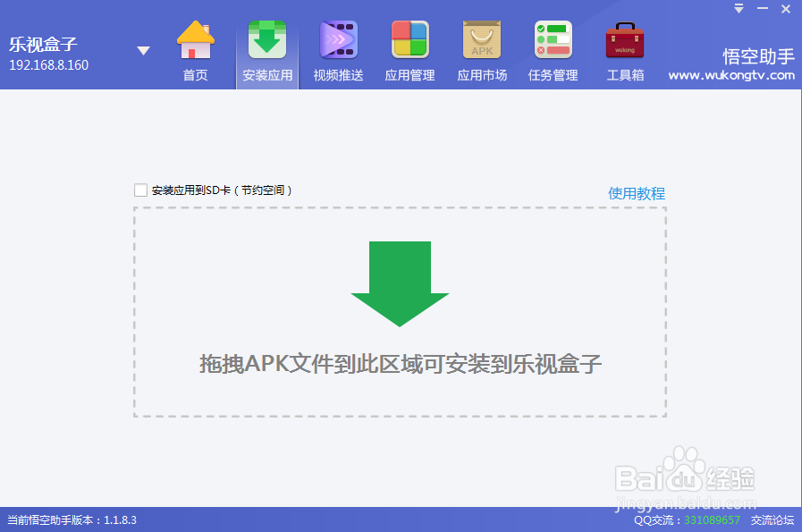Image resolution: width=802 pixels, height=532 pixels.
Task: Open the 应用市场 APK market icon
Action: point(482,51)
